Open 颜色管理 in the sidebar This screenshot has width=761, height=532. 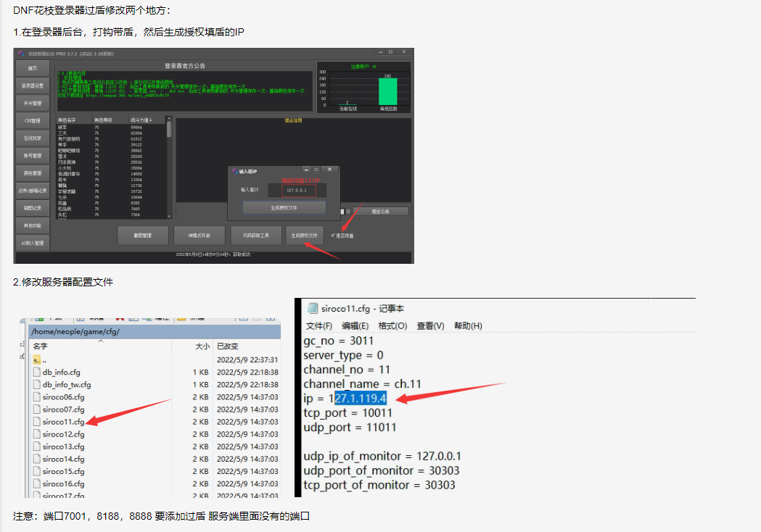pos(33,173)
